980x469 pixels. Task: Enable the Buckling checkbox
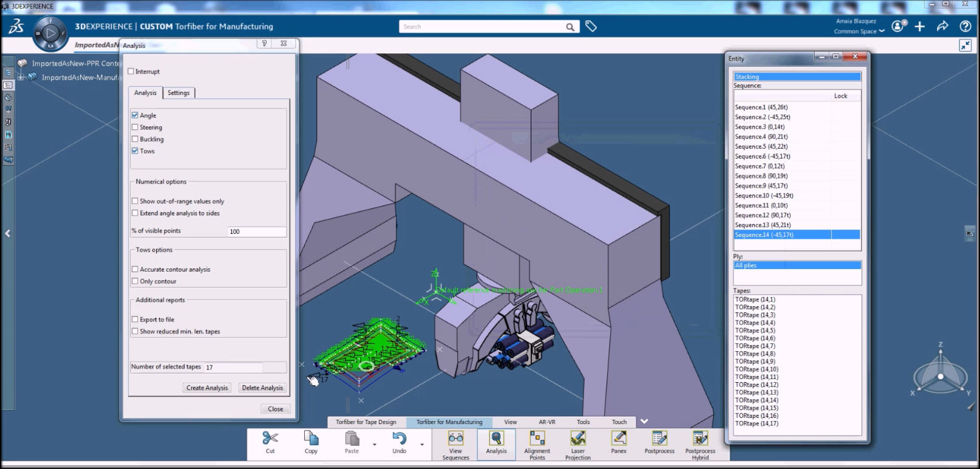click(x=135, y=139)
